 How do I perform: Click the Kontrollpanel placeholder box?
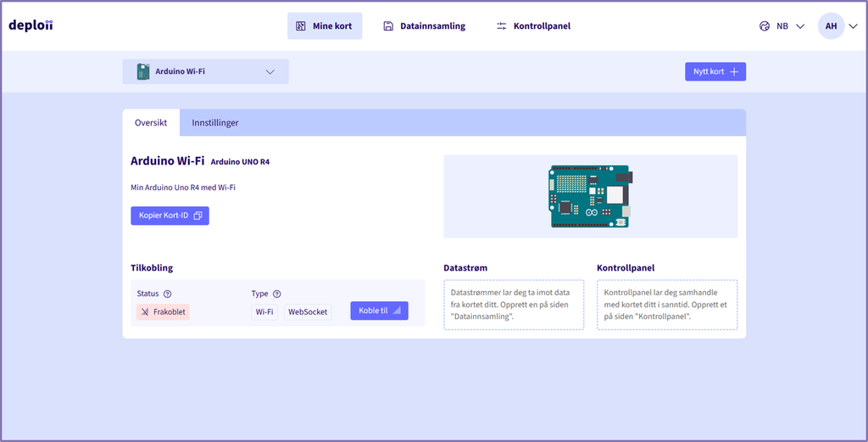tap(667, 305)
